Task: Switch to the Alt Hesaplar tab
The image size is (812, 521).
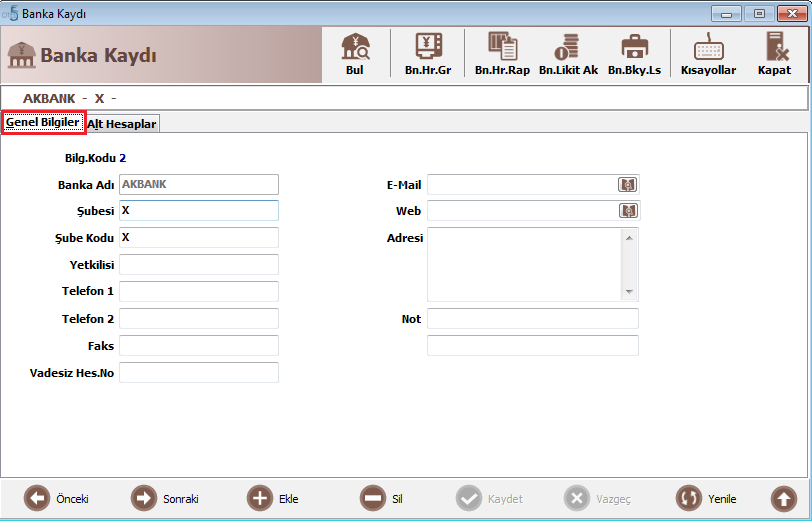Action: (x=122, y=124)
